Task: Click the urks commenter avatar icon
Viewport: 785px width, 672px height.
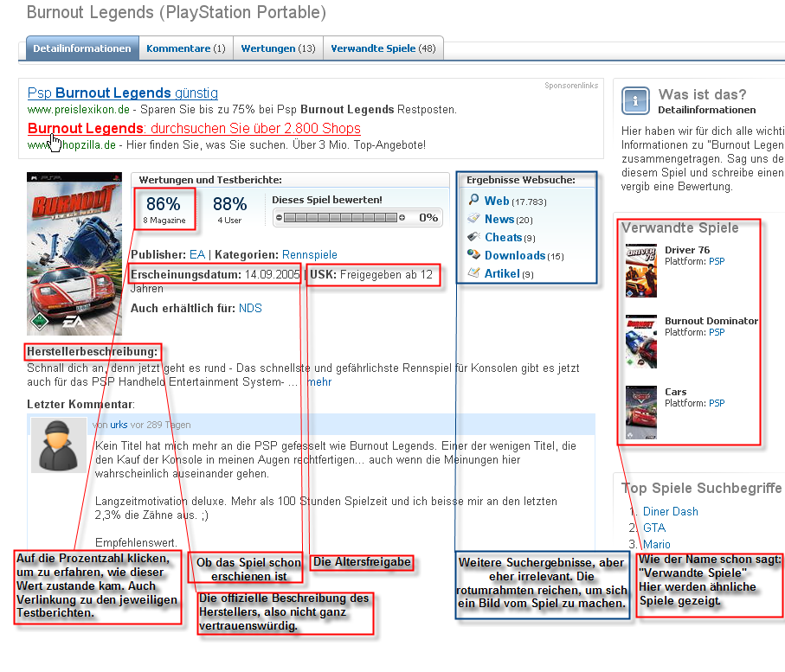Action: (x=59, y=446)
